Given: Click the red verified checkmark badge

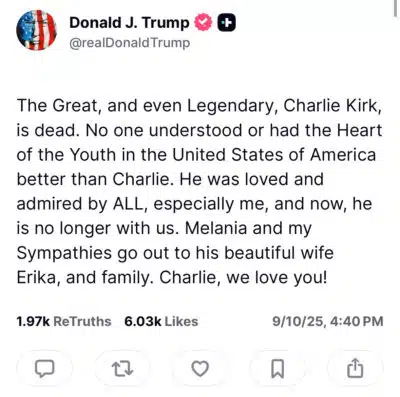Looking at the screenshot, I should click(203, 23).
